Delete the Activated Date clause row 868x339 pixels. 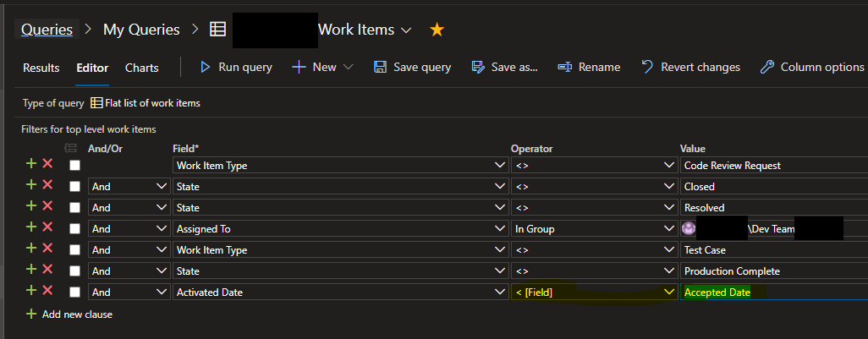click(48, 292)
